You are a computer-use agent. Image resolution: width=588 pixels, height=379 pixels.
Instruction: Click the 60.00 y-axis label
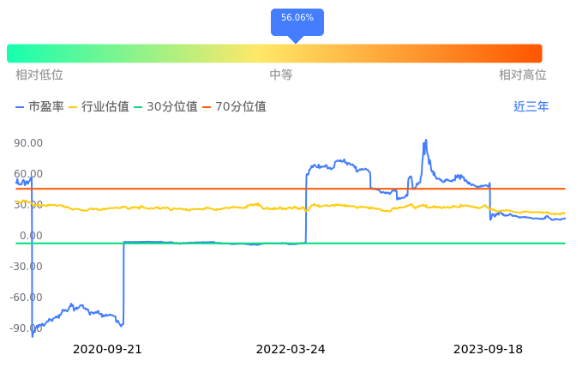pyautogui.click(x=28, y=174)
